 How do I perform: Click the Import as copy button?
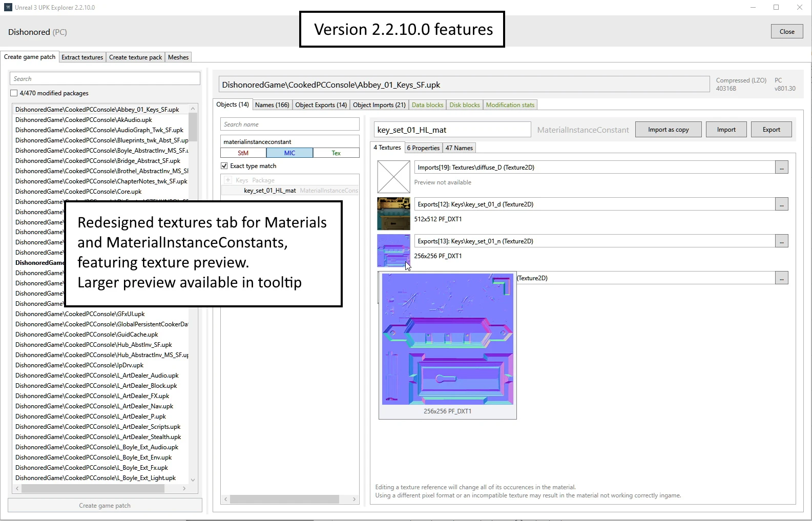pyautogui.click(x=668, y=130)
